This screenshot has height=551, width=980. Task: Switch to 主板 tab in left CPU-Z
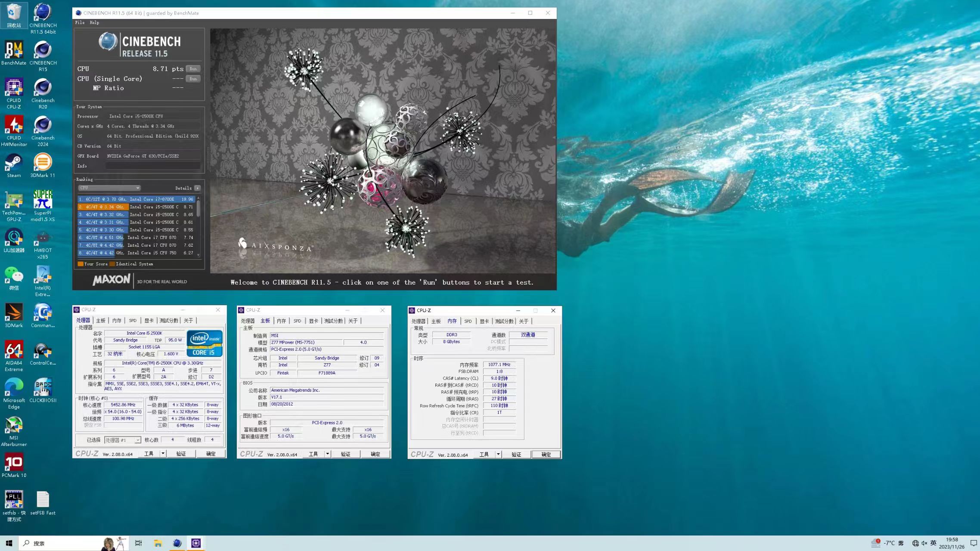coord(101,321)
